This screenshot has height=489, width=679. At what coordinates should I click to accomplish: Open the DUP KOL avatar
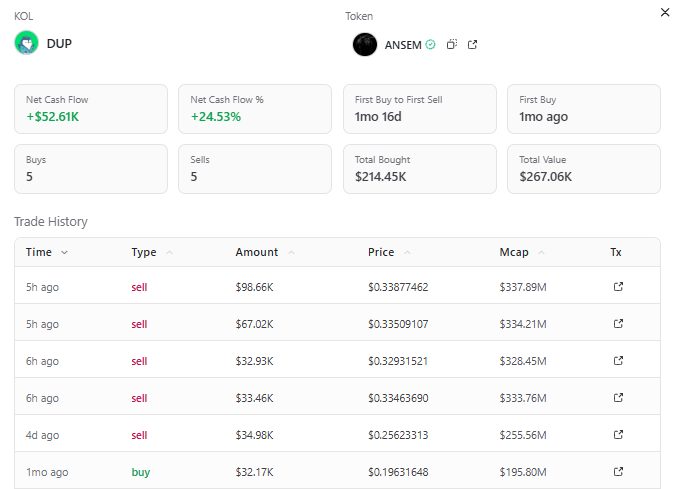pyautogui.click(x=26, y=43)
